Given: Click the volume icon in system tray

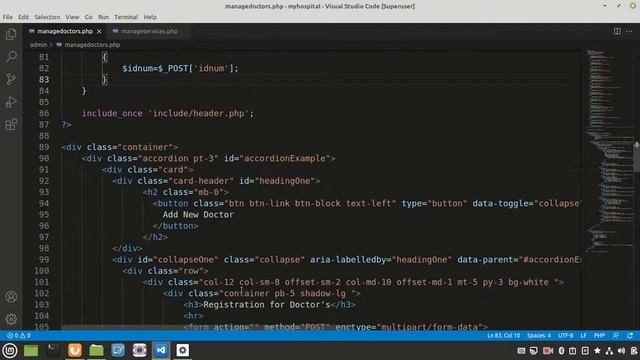Looking at the screenshot, I should tap(621, 351).
